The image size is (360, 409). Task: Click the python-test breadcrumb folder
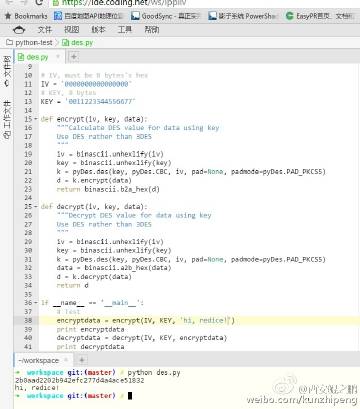(x=29, y=43)
